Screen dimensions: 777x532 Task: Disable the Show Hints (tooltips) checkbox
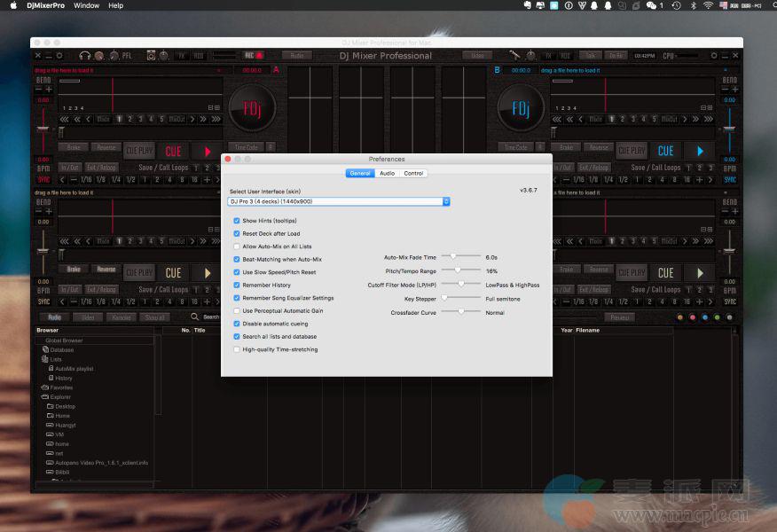tap(236, 221)
